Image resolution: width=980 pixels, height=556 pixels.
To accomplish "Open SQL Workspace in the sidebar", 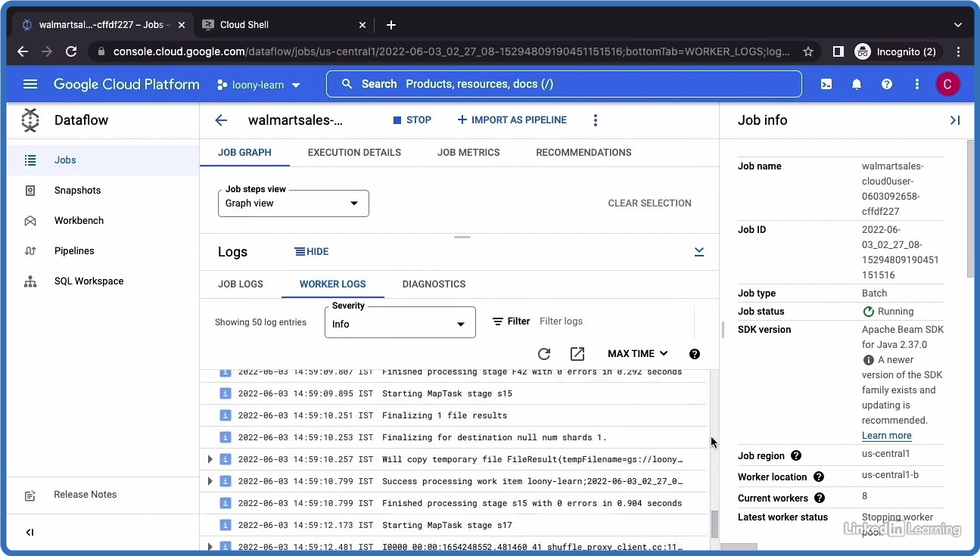I will click(103, 281).
